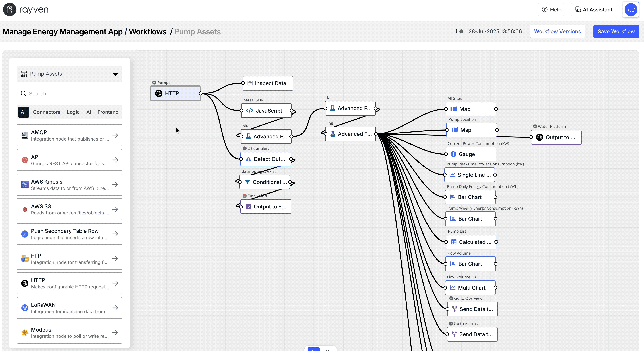The image size is (644, 351).
Task: Open Workflow Versions
Action: point(557,31)
